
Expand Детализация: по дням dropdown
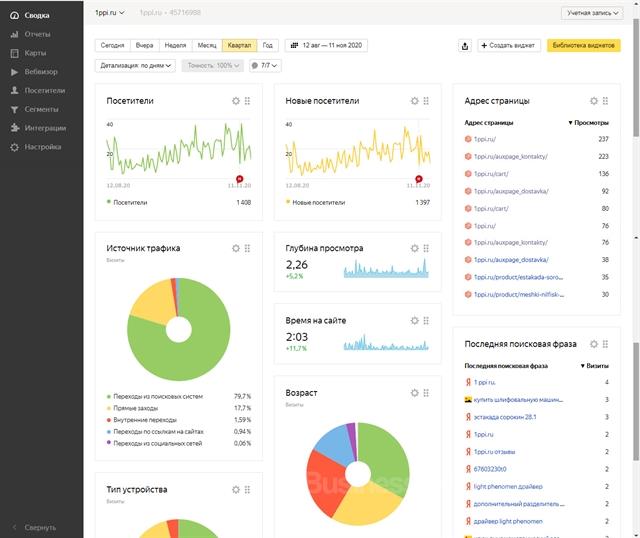click(137, 66)
